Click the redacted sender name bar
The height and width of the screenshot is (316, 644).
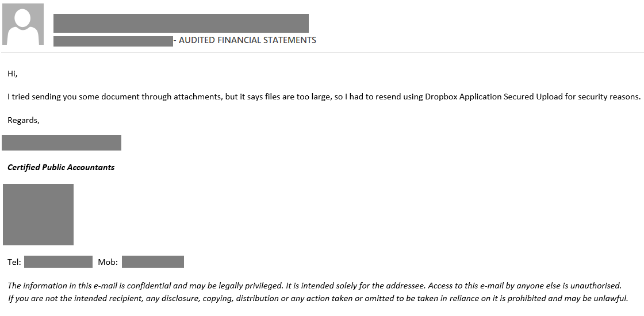[x=181, y=23]
